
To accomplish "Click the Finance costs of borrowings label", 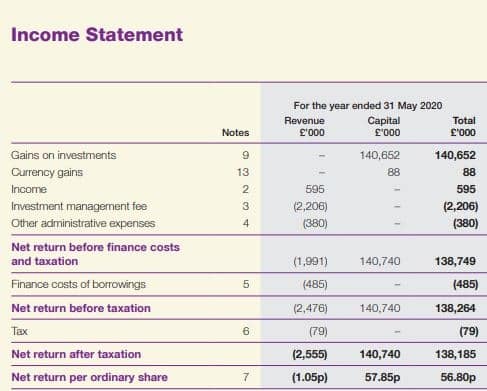I will [x=79, y=284].
